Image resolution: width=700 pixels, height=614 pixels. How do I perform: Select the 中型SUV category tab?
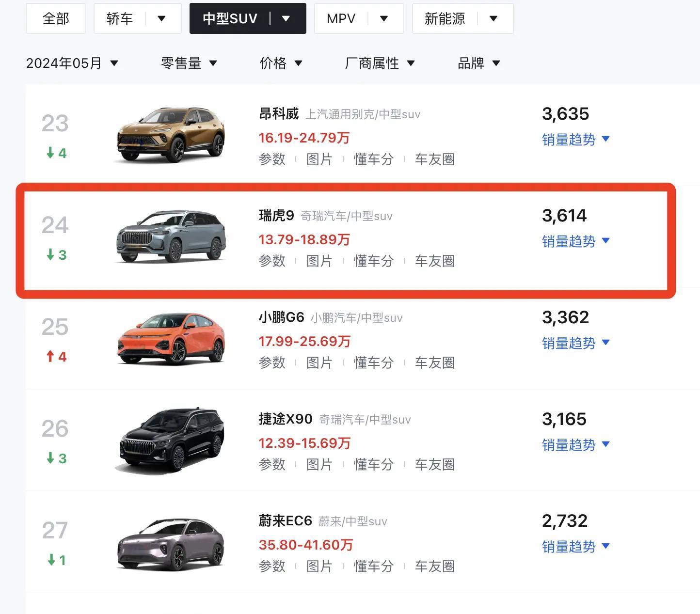pyautogui.click(x=230, y=18)
